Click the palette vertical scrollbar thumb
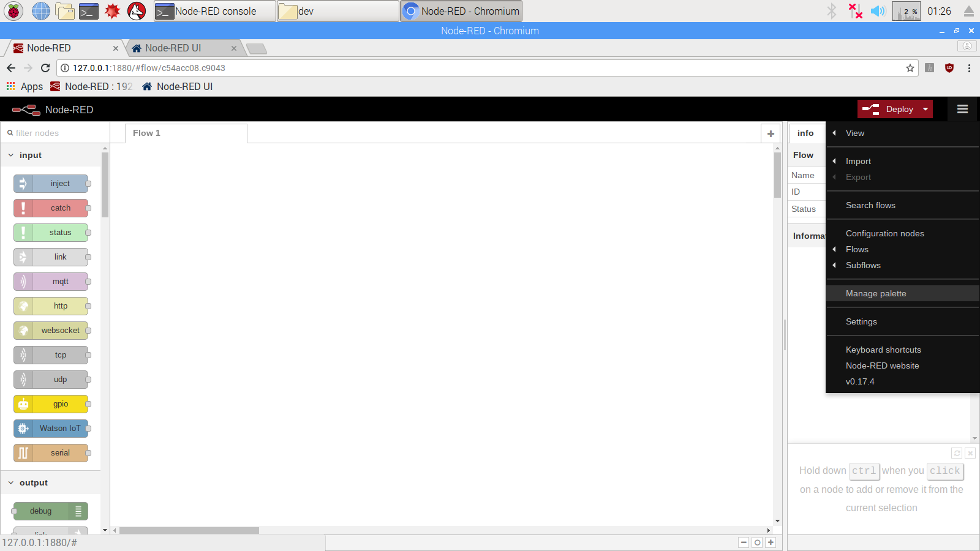The width and height of the screenshot is (980, 551). 105,184
